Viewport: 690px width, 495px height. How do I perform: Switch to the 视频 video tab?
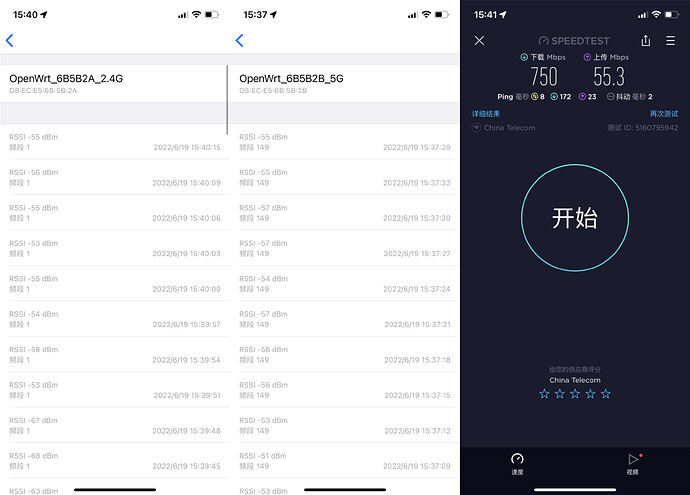coord(633,464)
